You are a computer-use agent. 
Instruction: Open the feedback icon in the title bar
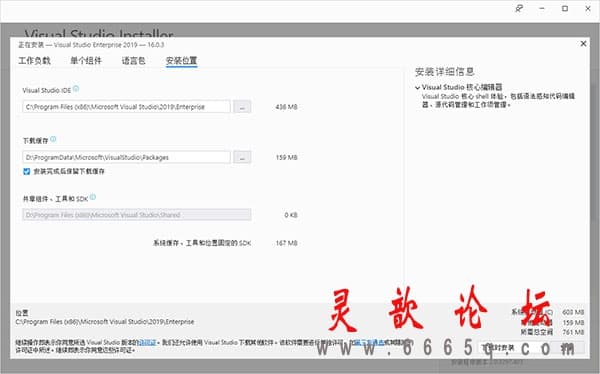tap(519, 8)
